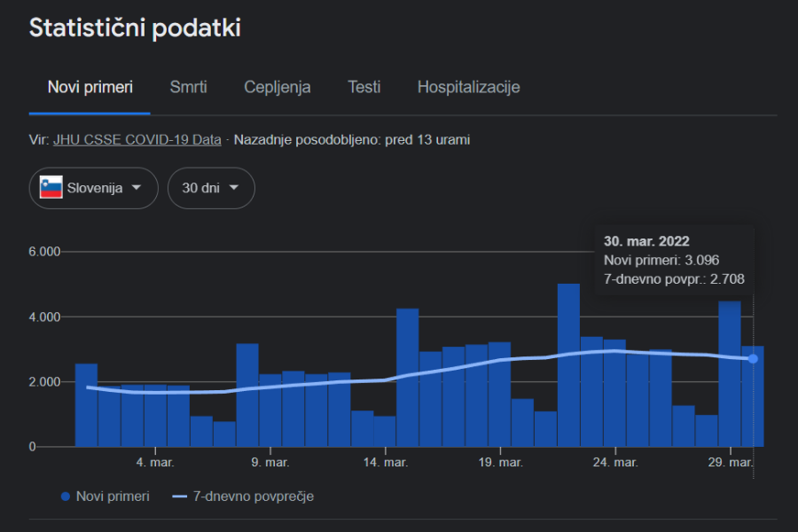Open the Cepljenja tab
The height and width of the screenshot is (532, 798).
coord(277,87)
